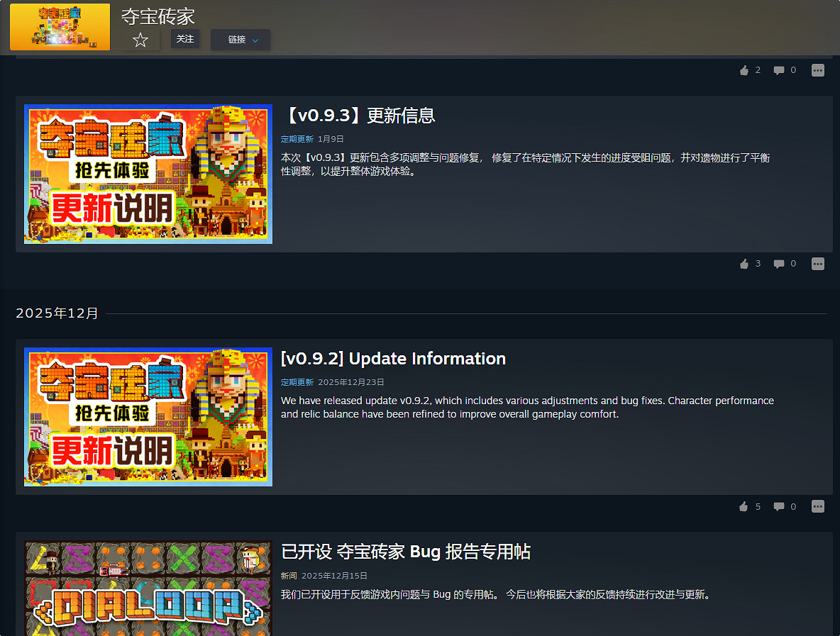
Task: Open the 【v0.9.3】更新信息 announcement title
Action: click(358, 116)
